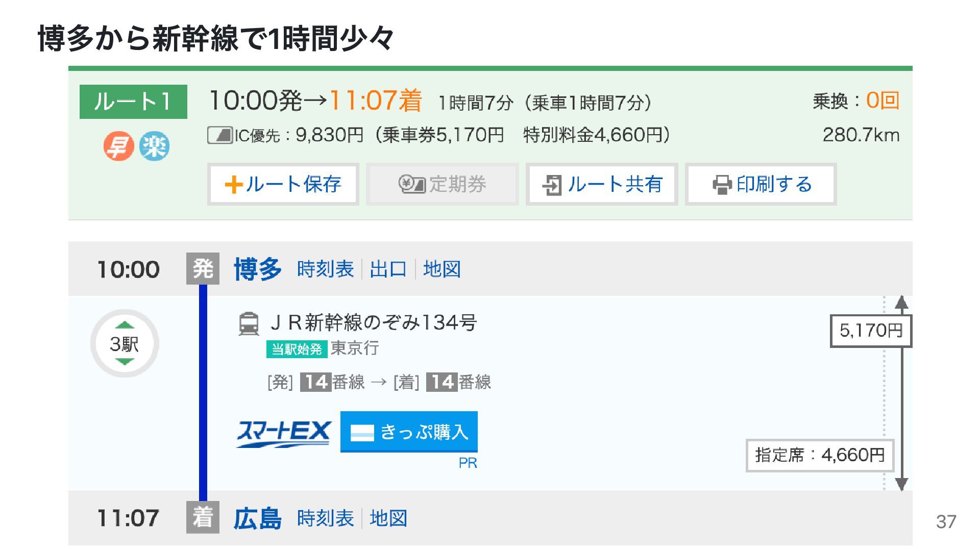The width and height of the screenshot is (980, 551).
Task: Click the IC card icon beside IC優先
Action: [x=220, y=135]
